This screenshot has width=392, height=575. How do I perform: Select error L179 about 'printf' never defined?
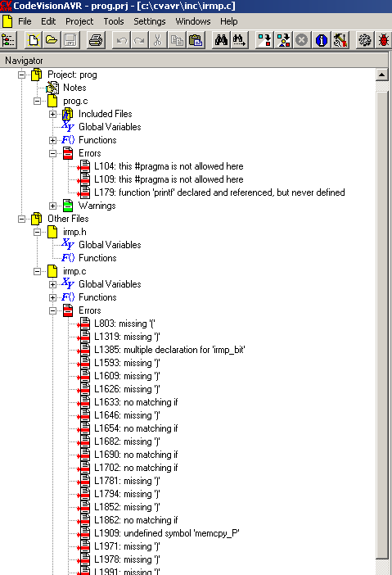(x=219, y=192)
